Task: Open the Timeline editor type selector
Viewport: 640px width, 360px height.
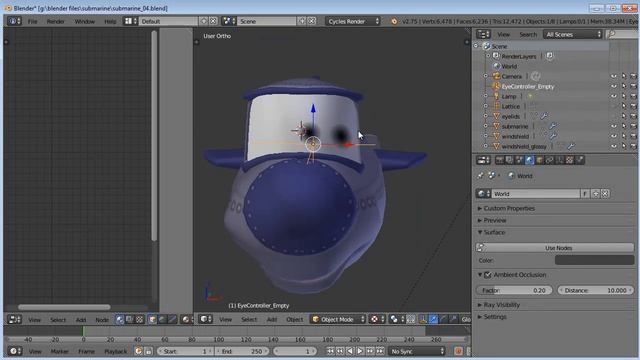Action: (x=14, y=351)
